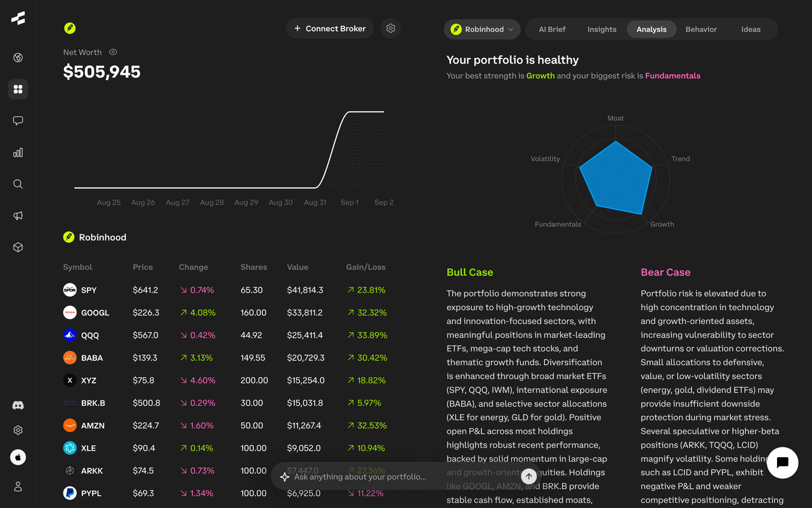Select the Behavior tab
The width and height of the screenshot is (812, 508).
[701, 29]
